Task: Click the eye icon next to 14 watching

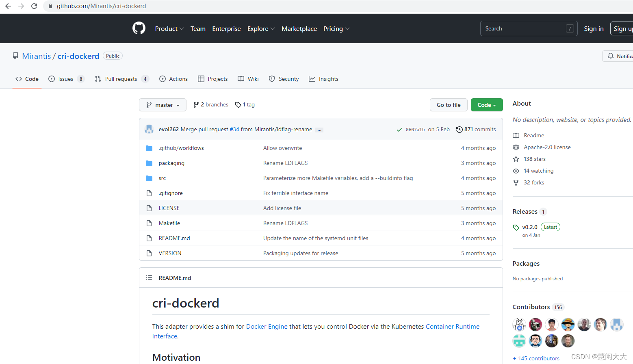Action: (x=516, y=171)
